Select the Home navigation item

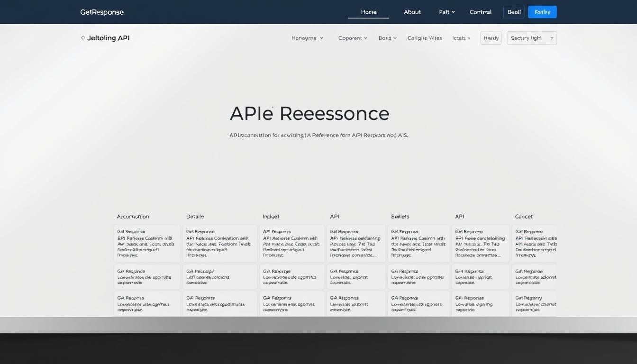point(368,12)
